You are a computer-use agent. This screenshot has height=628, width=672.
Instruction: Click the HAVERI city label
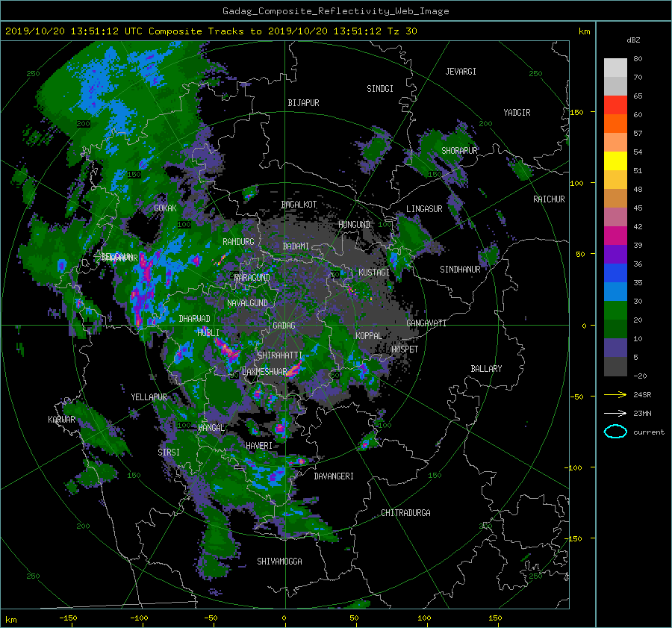[259, 446]
